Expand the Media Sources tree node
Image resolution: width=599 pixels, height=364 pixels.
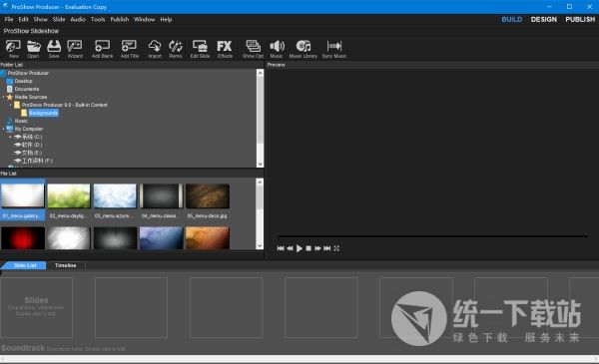(3, 97)
